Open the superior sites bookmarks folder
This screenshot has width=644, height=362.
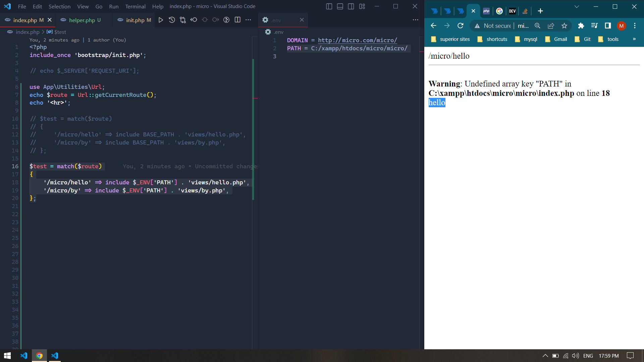point(450,39)
